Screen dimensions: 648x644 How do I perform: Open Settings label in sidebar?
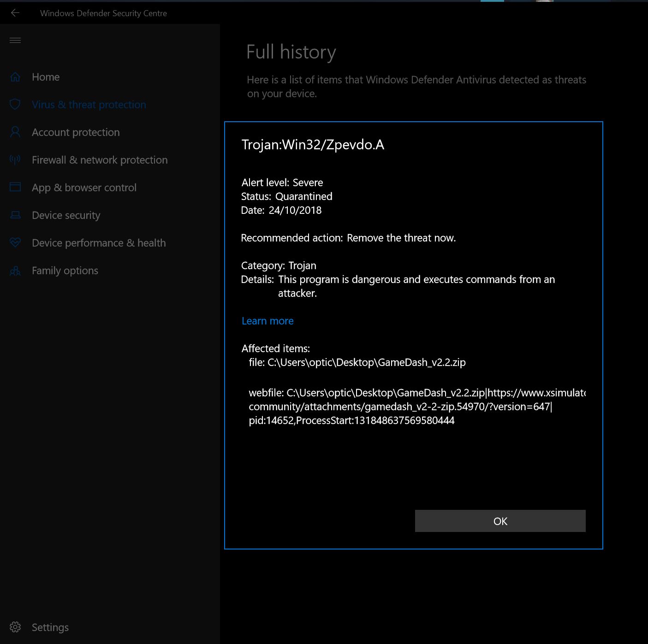point(50,627)
